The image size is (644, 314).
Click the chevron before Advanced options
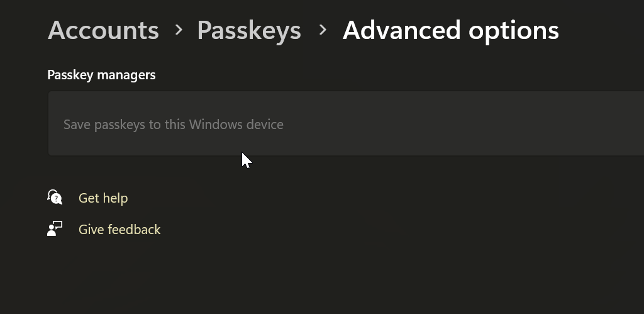[323, 30]
